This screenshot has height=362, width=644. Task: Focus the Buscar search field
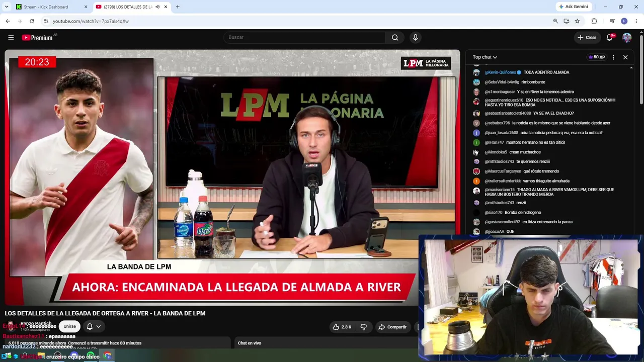coord(305,37)
